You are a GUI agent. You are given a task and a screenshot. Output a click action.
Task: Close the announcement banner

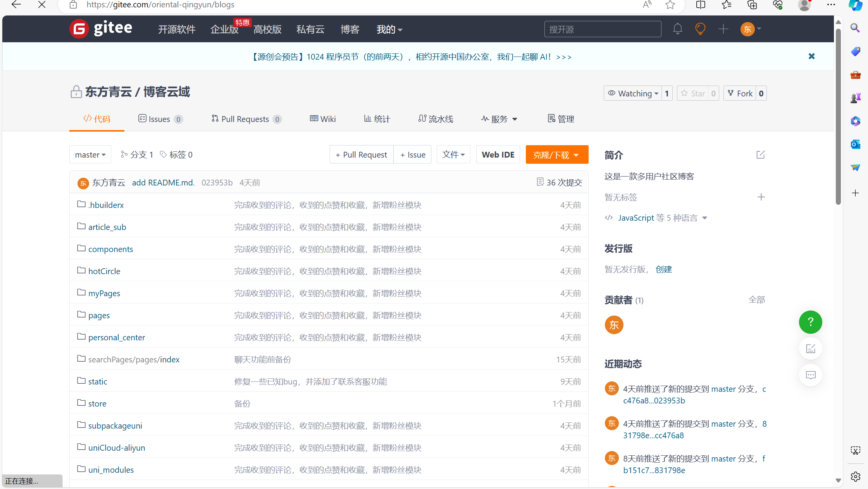tap(811, 57)
